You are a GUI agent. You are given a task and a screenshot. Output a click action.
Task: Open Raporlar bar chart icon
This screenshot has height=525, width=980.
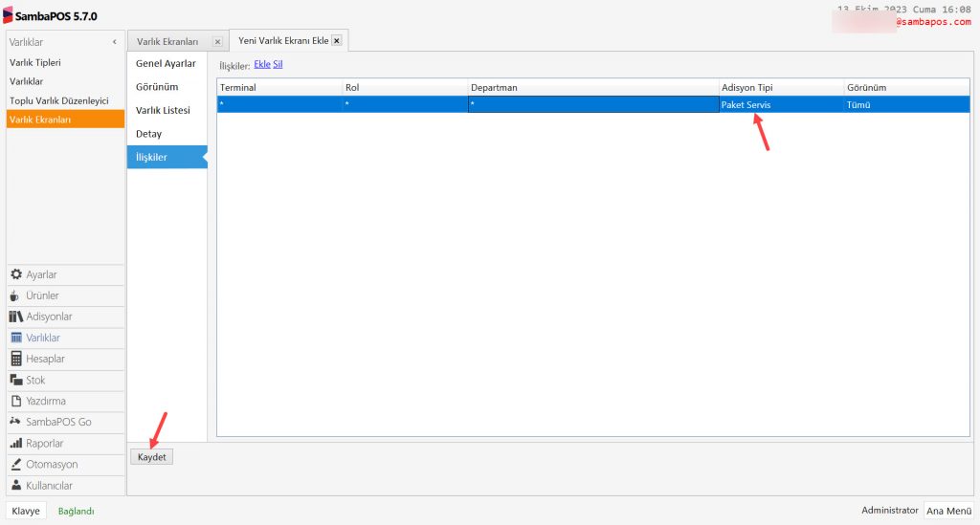(16, 444)
